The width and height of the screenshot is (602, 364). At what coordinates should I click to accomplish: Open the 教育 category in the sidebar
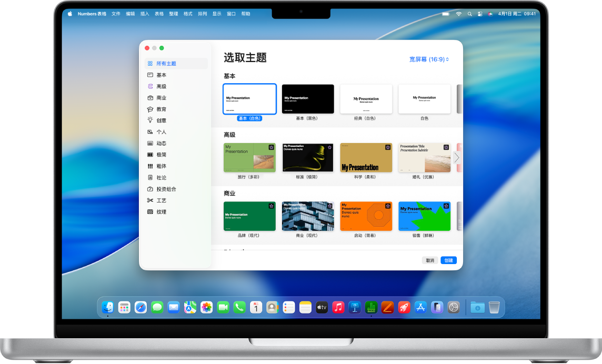pos(161,109)
